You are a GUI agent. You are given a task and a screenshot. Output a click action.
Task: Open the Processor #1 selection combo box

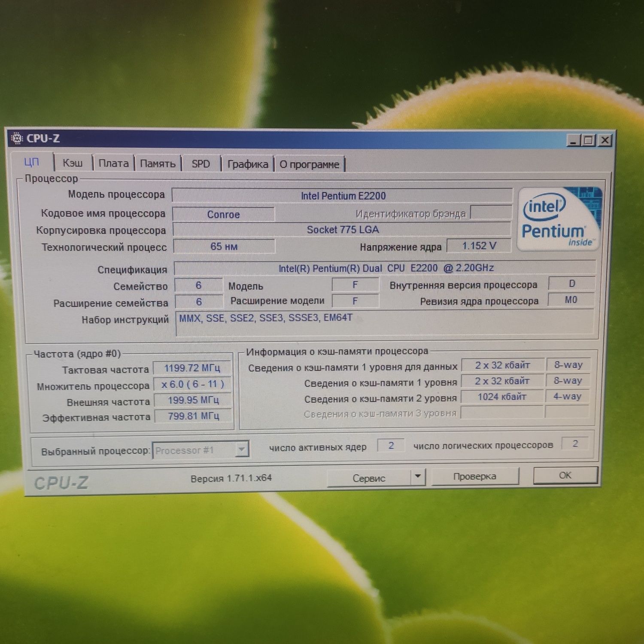pyautogui.click(x=200, y=450)
